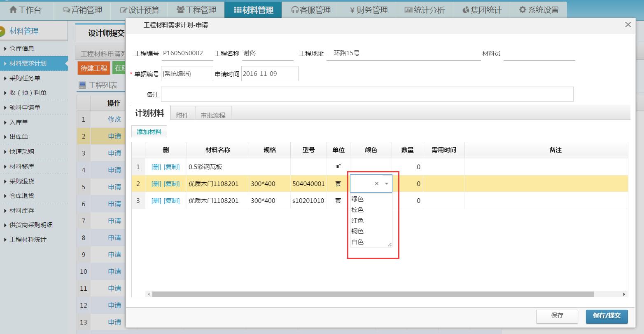Open 统计分析 chart tab
Image resolution: width=644 pixels, height=334 pixels.
[x=424, y=10]
